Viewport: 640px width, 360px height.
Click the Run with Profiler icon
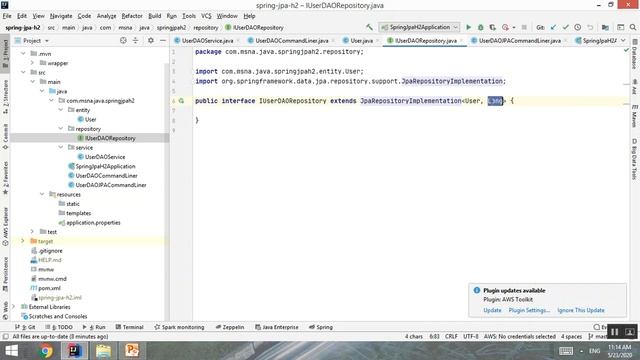point(505,27)
